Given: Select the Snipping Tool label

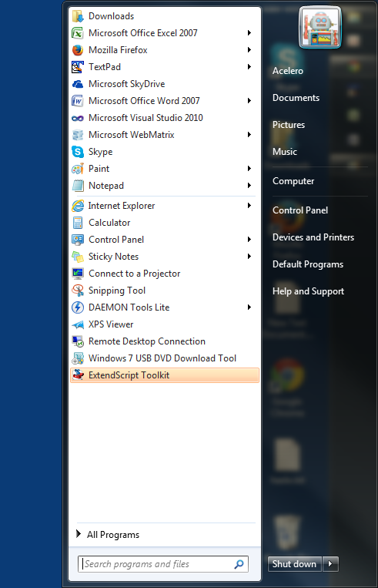Looking at the screenshot, I should 117,291.
